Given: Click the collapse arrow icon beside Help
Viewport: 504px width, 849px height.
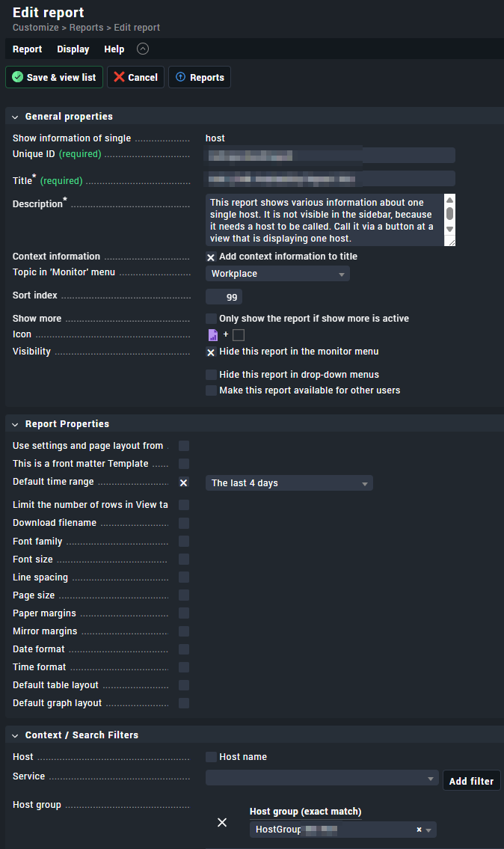Looking at the screenshot, I should pyautogui.click(x=143, y=49).
